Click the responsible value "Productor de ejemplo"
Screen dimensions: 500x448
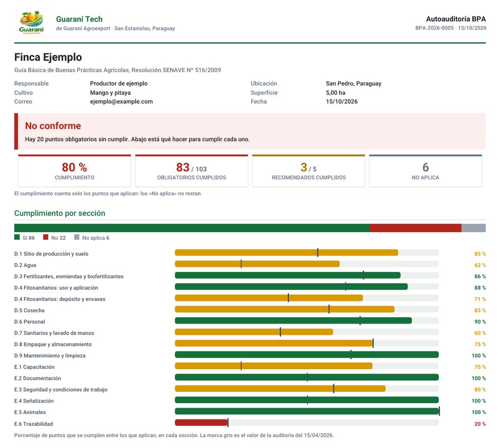[119, 83]
